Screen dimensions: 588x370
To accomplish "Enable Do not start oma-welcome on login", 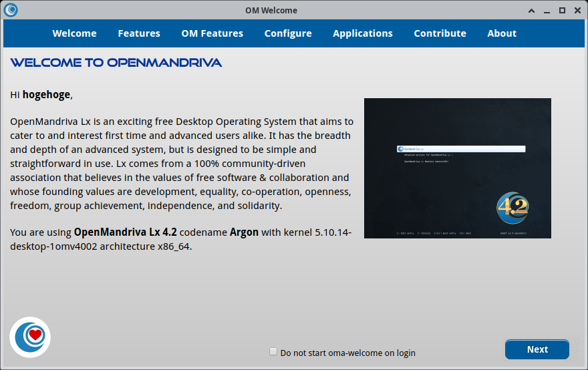I will [273, 351].
